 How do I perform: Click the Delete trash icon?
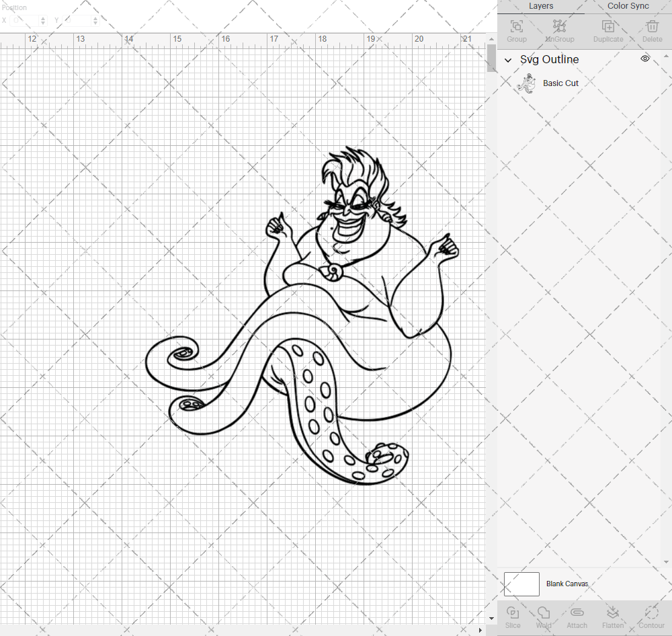(x=652, y=26)
